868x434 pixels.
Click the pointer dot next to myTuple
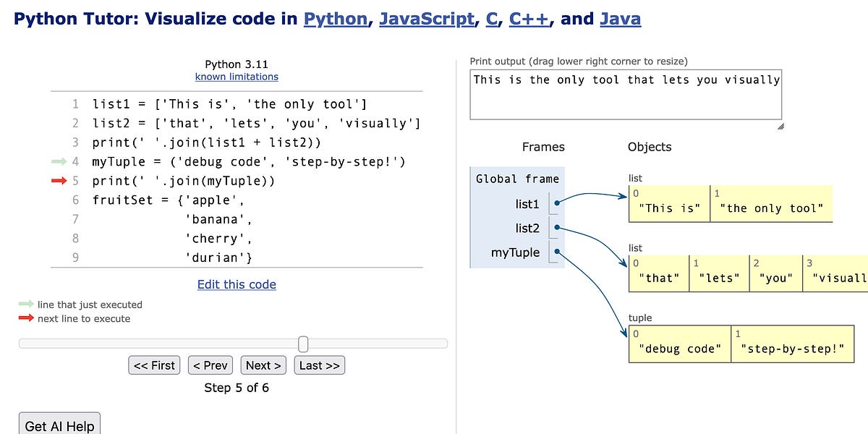[556, 252]
